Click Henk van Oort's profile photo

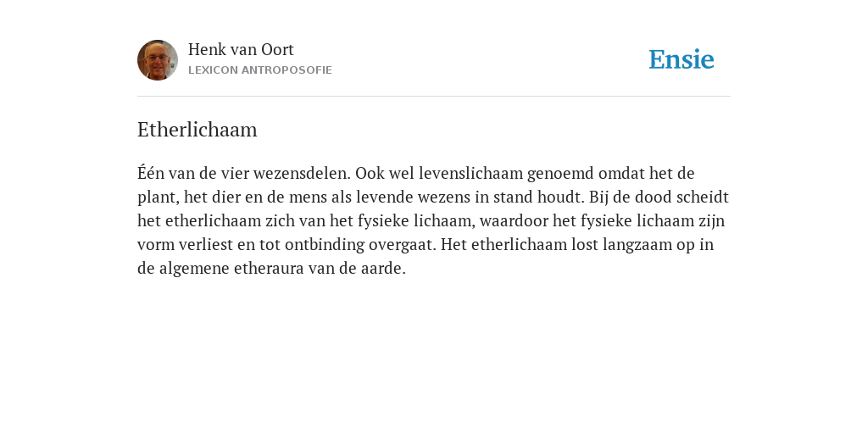tap(158, 60)
